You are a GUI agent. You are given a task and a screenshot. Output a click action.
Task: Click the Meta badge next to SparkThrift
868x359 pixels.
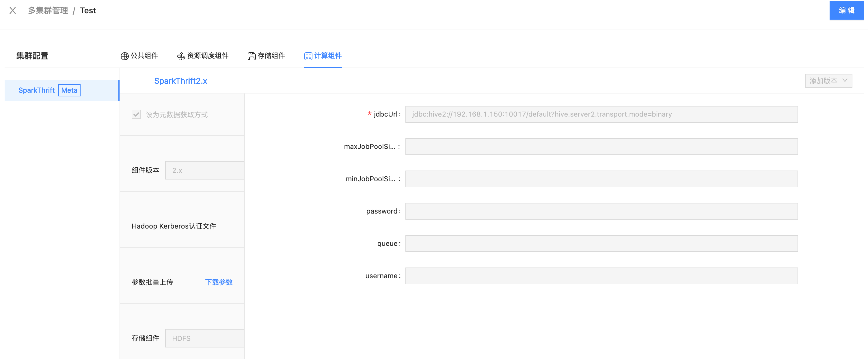pyautogui.click(x=69, y=90)
